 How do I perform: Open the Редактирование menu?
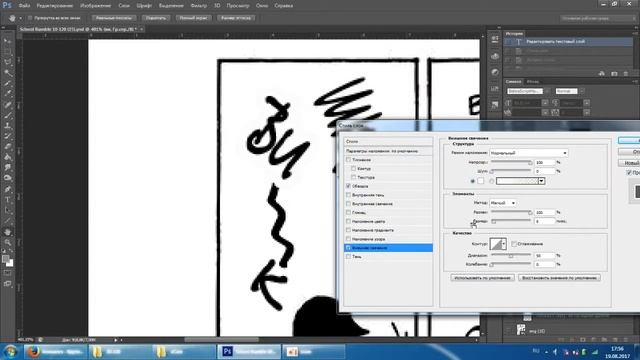pos(54,6)
